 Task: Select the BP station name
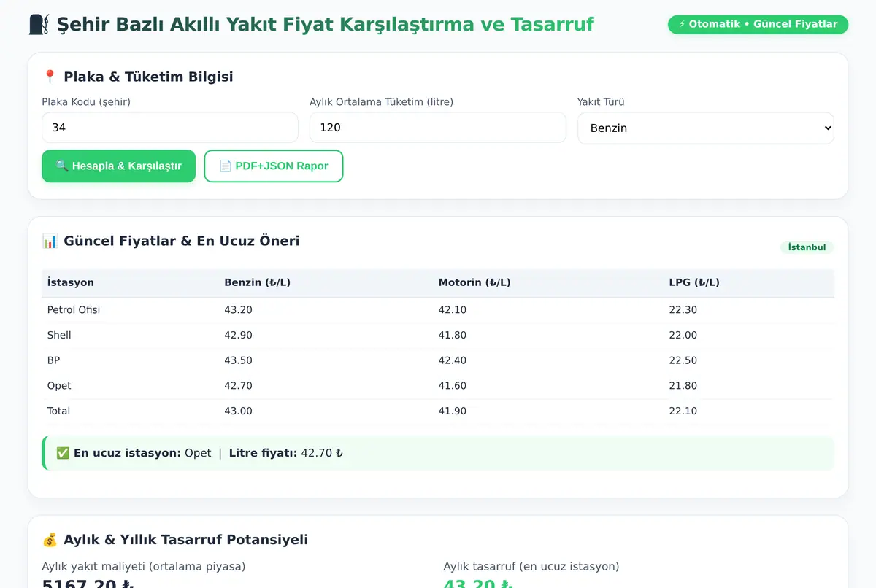[x=54, y=360]
